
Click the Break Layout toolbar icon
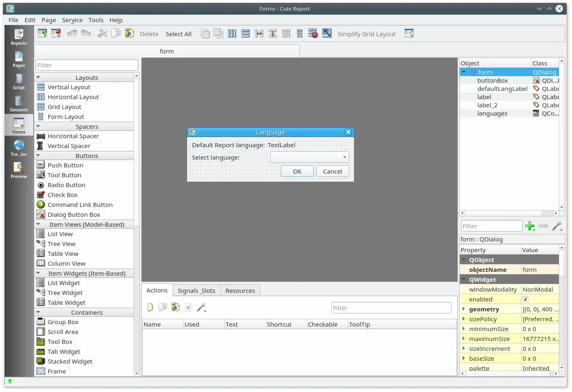[313, 34]
